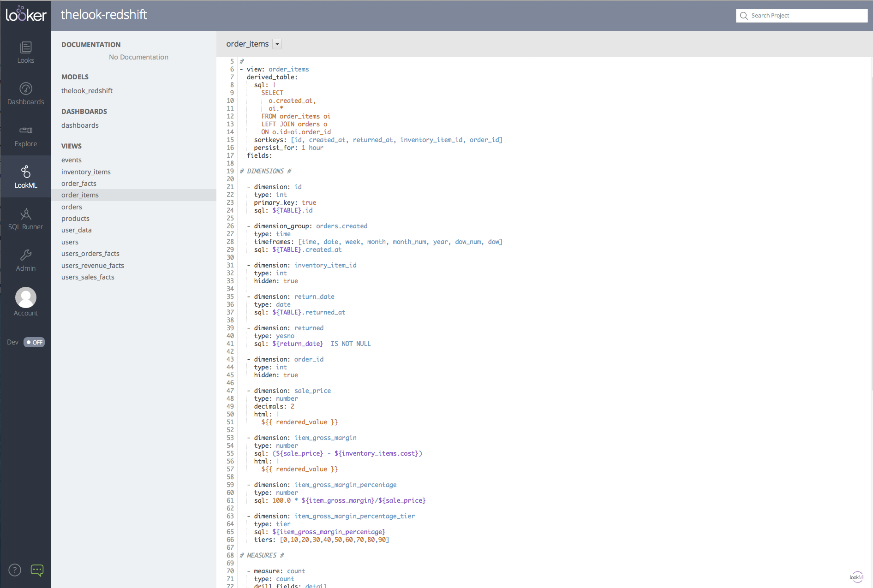Open the help icon at bottom left
Viewport: 873px width, 588px height.
pos(14,570)
